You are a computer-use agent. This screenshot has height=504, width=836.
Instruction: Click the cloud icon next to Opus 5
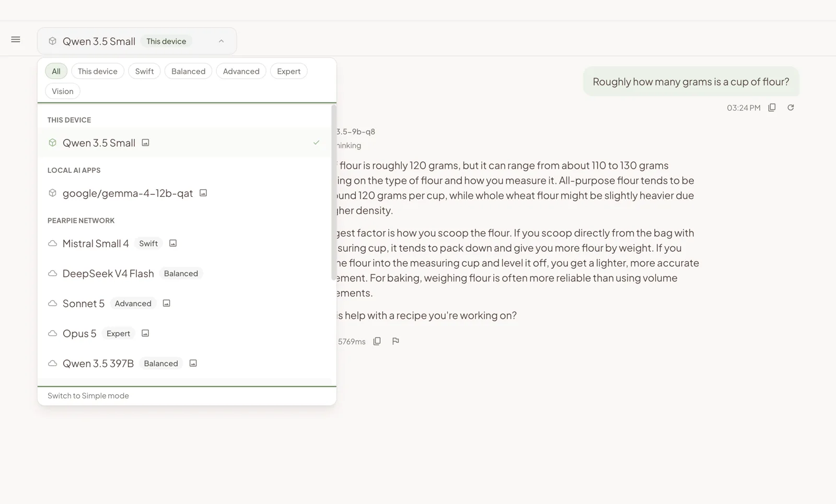52,333
